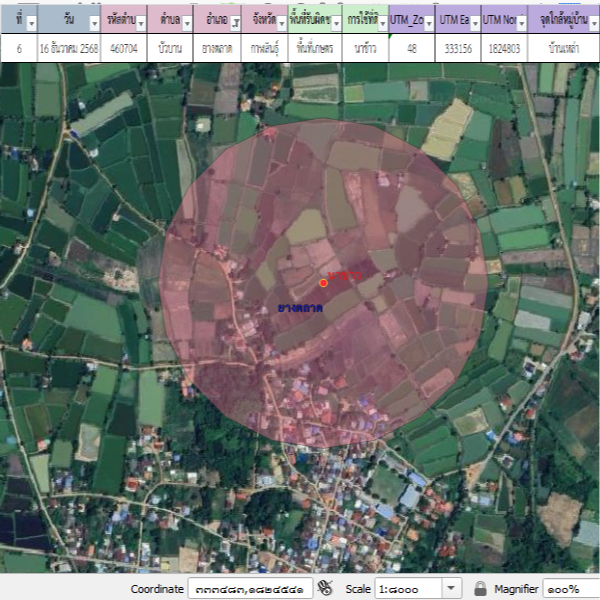Select the cell containing 16 ธันวาคม 2568

click(x=69, y=48)
